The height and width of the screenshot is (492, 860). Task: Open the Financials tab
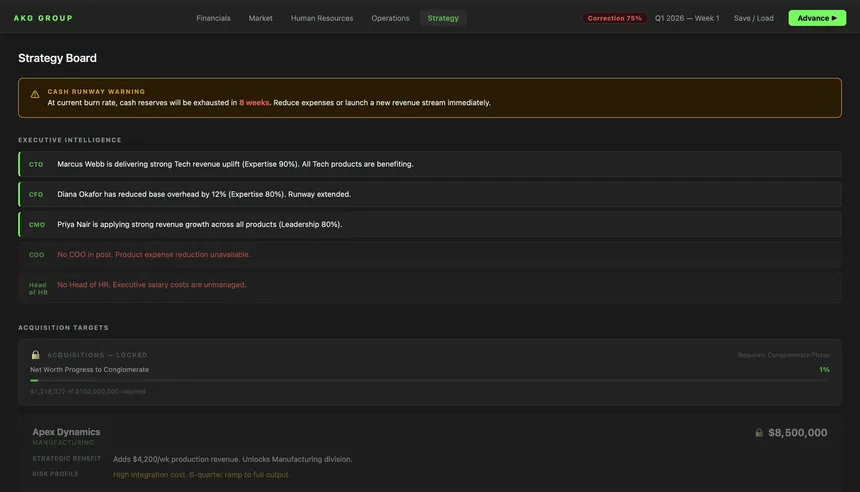click(x=213, y=18)
